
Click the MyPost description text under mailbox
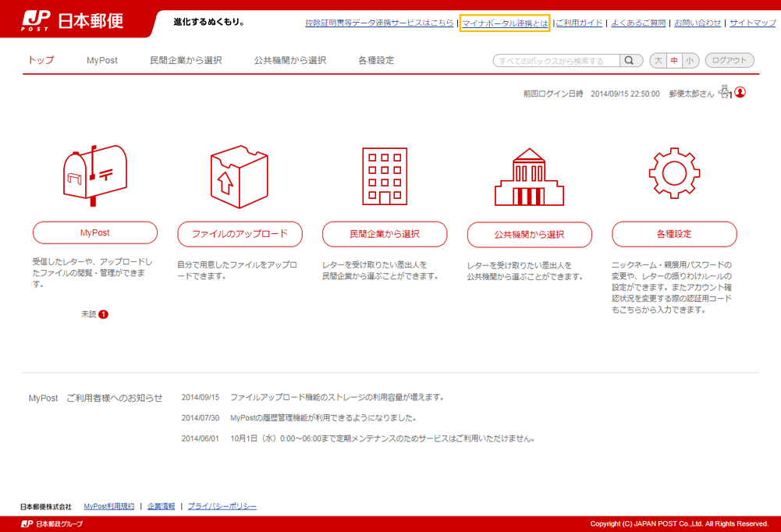93,272
